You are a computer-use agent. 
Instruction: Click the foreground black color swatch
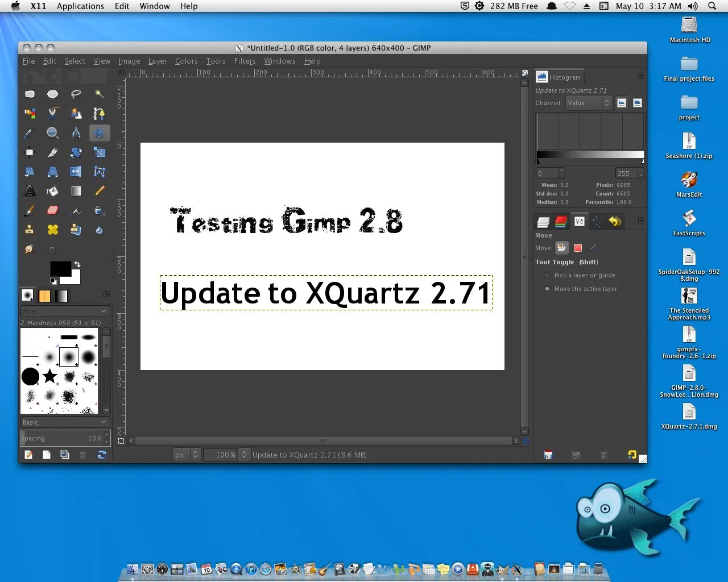click(x=60, y=268)
